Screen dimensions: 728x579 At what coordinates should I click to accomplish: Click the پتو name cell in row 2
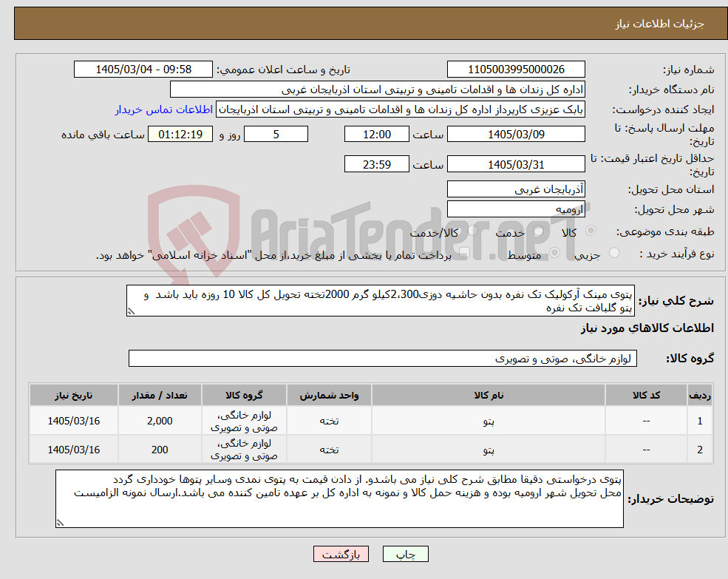point(489,450)
